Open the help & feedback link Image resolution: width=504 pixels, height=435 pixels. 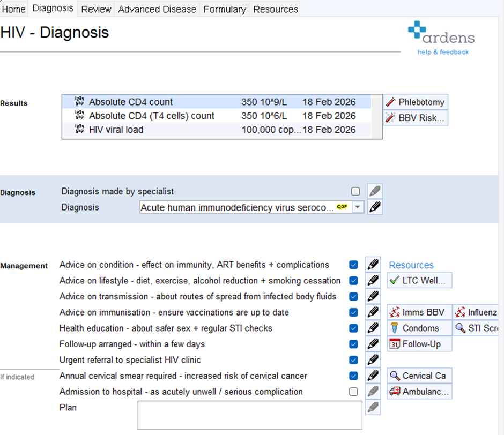point(443,52)
